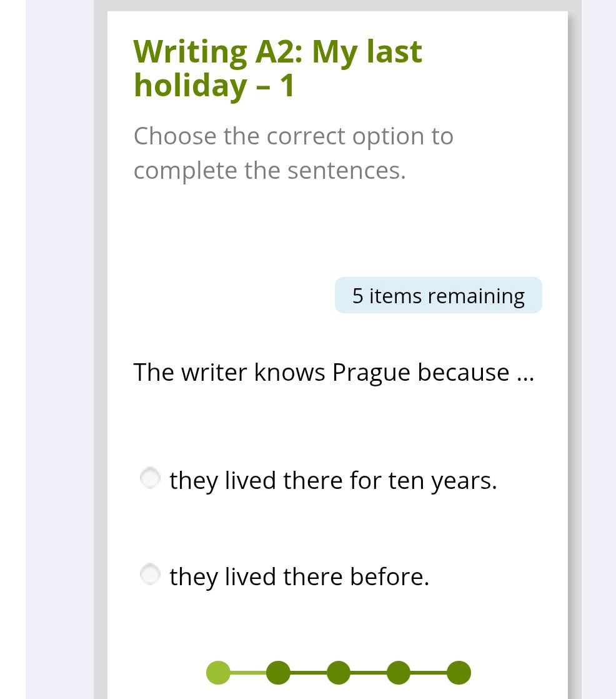616x699 pixels.
Task: Click the answer label "they lived there for ten years."
Action: 333,480
